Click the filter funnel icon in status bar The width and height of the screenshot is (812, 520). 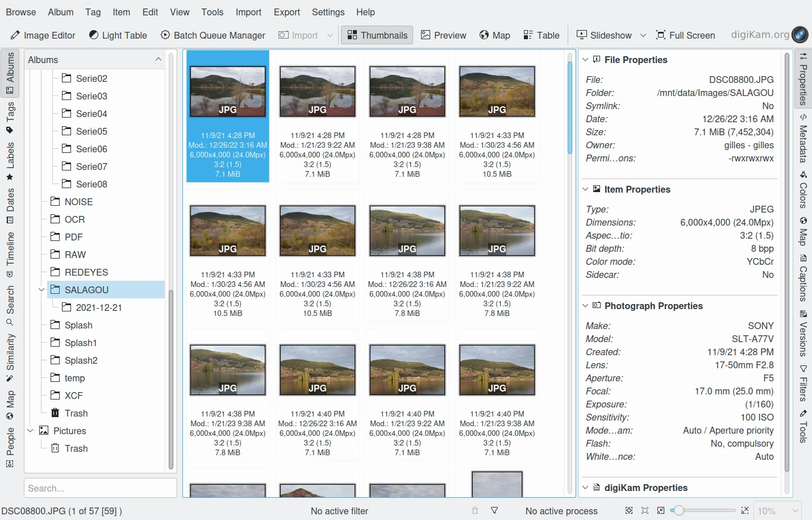[494, 511]
